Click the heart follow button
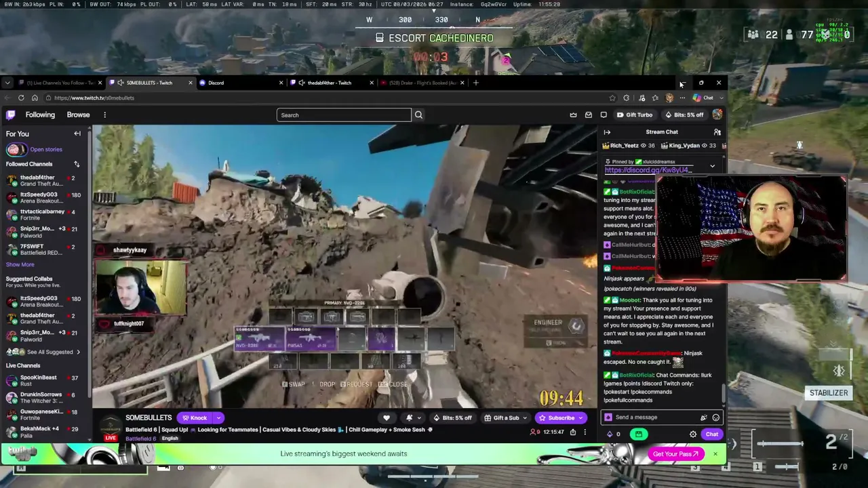Screen dimensions: 868x488 pos(387,418)
